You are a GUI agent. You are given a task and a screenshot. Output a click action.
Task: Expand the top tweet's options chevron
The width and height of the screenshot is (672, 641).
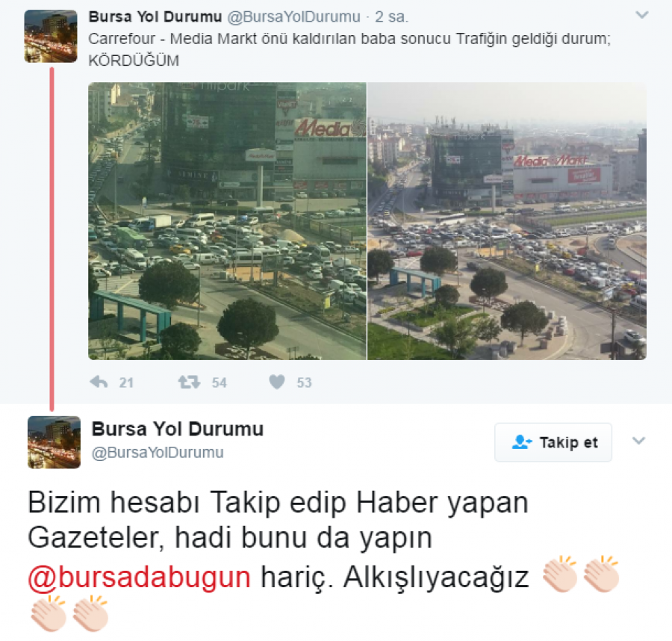642,15
